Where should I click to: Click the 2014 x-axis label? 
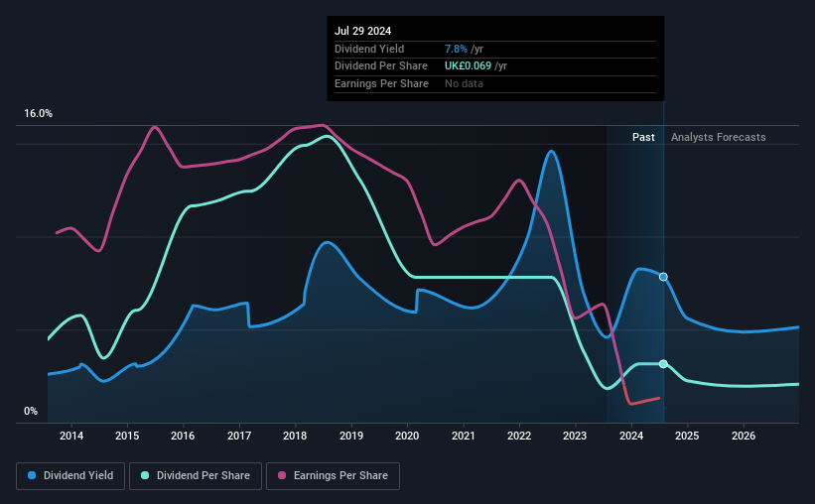71,436
